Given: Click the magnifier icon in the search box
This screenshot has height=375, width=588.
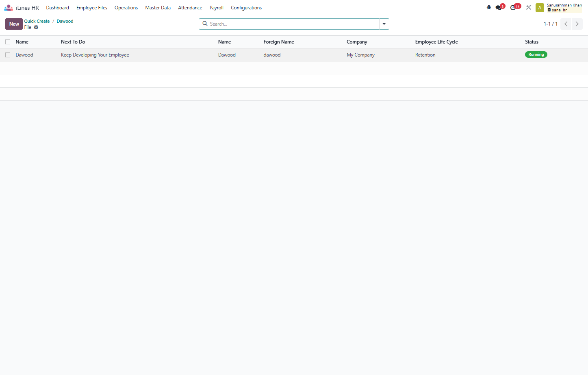Looking at the screenshot, I should click(205, 24).
